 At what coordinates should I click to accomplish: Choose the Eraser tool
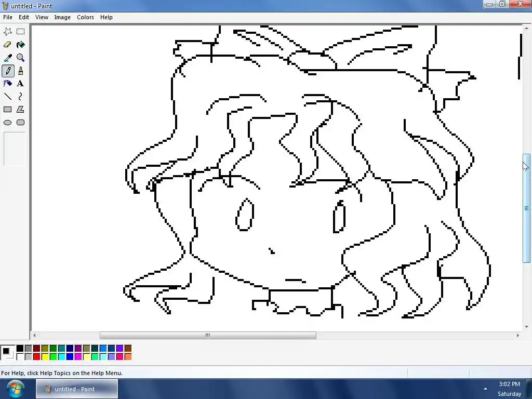pos(7,45)
